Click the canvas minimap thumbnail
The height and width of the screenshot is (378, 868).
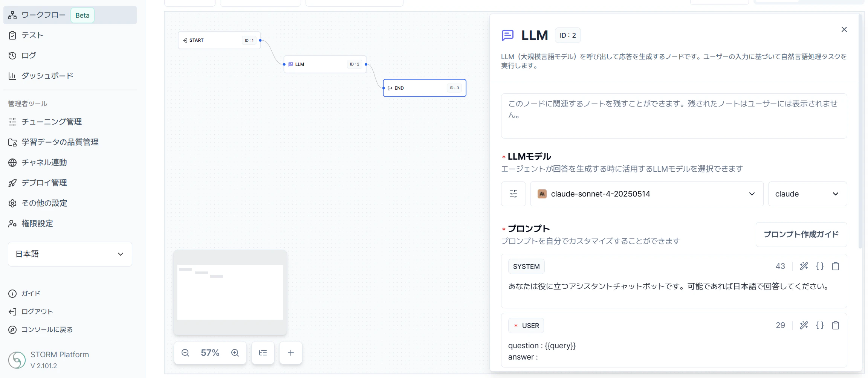[x=230, y=292]
